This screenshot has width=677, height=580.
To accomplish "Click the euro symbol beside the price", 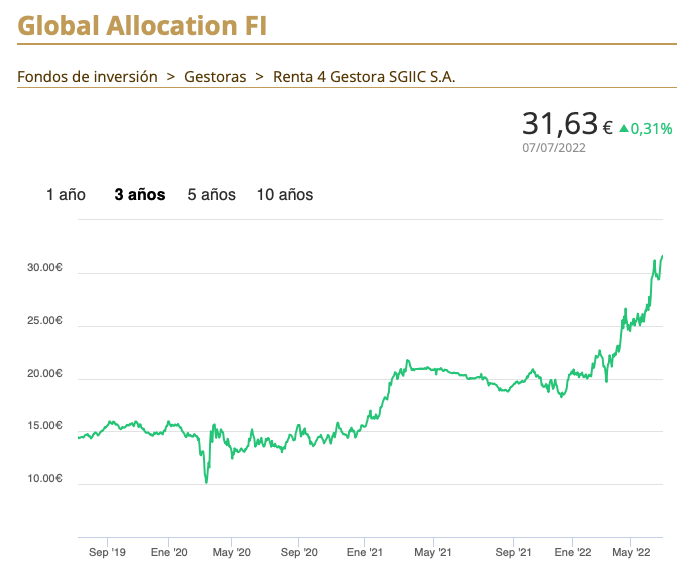I will (x=607, y=128).
